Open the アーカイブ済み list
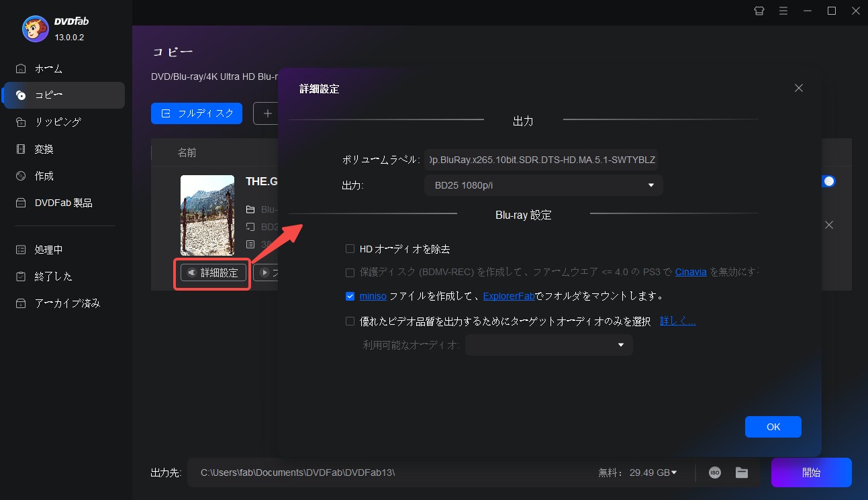The image size is (868, 500). [x=64, y=303]
